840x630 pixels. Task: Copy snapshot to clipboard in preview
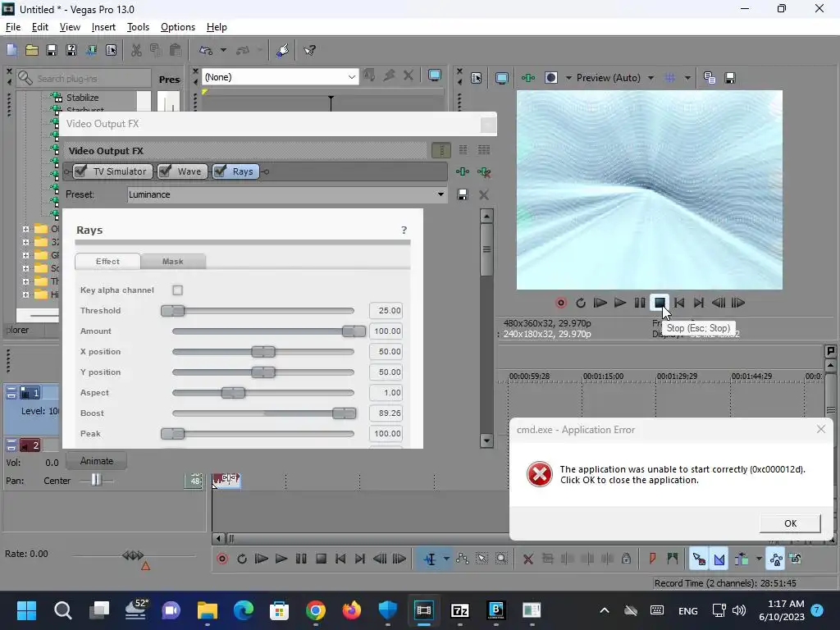point(710,78)
